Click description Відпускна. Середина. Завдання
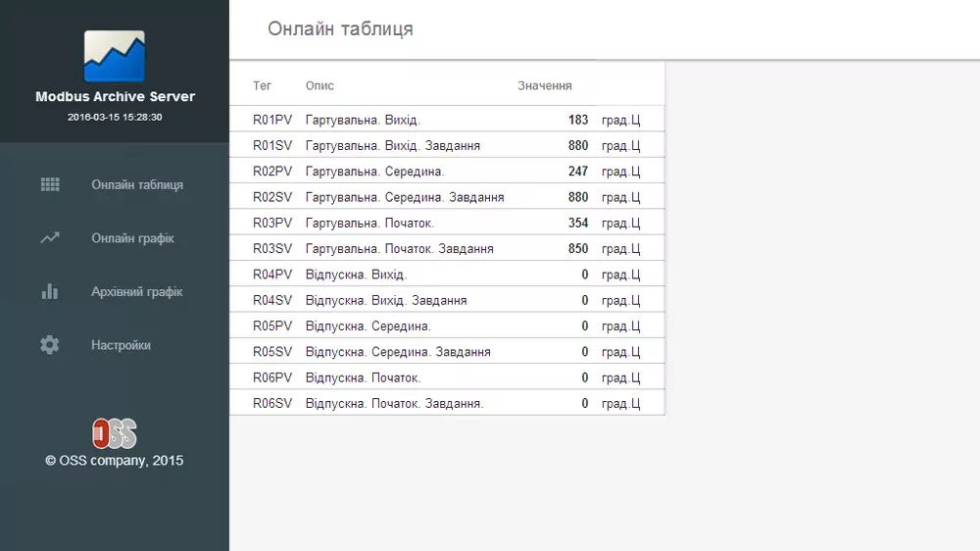980x551 pixels. pyautogui.click(x=398, y=352)
